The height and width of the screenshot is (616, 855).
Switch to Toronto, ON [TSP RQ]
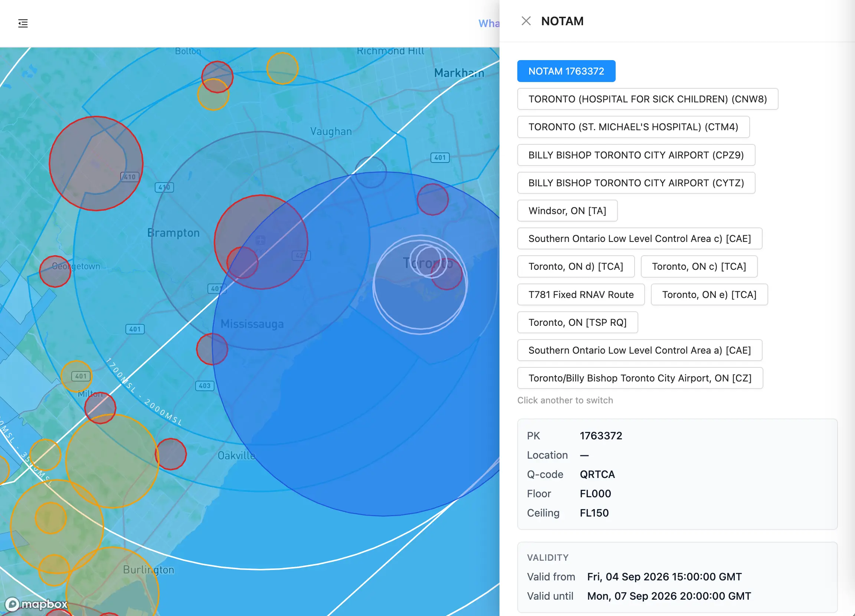click(577, 322)
